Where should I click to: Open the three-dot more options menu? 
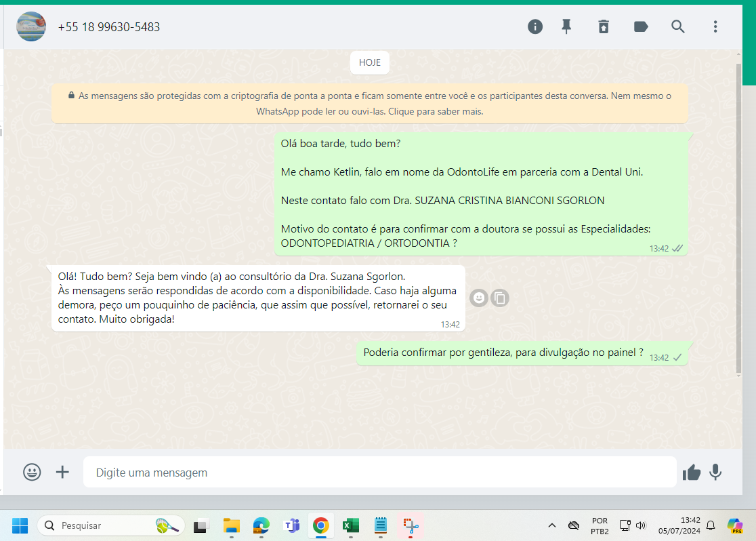[715, 26]
